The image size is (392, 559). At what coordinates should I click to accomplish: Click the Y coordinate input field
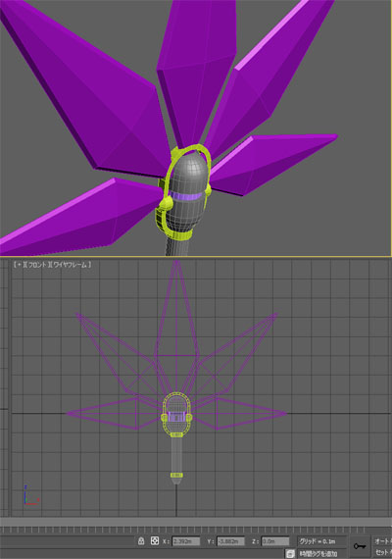click(230, 541)
